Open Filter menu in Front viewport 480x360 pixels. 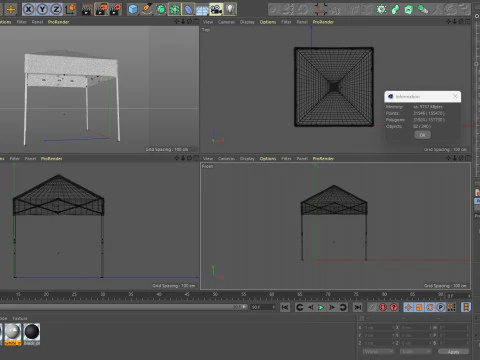[286, 159]
